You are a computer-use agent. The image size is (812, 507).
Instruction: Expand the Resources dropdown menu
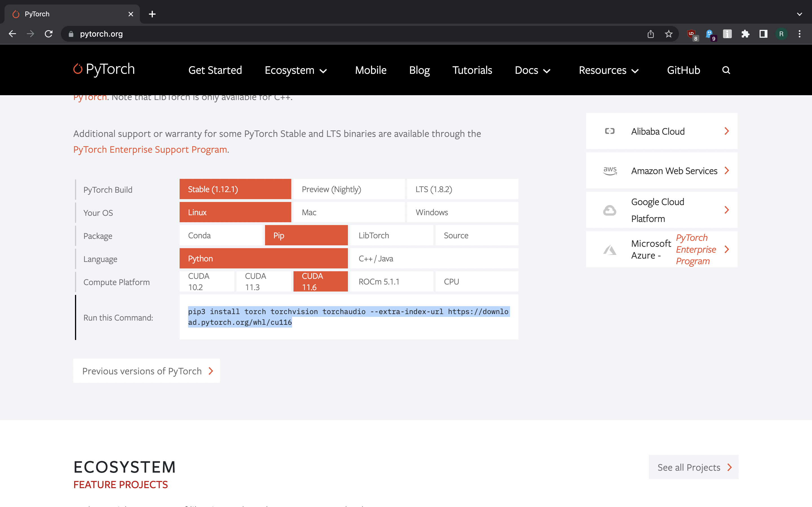(608, 70)
